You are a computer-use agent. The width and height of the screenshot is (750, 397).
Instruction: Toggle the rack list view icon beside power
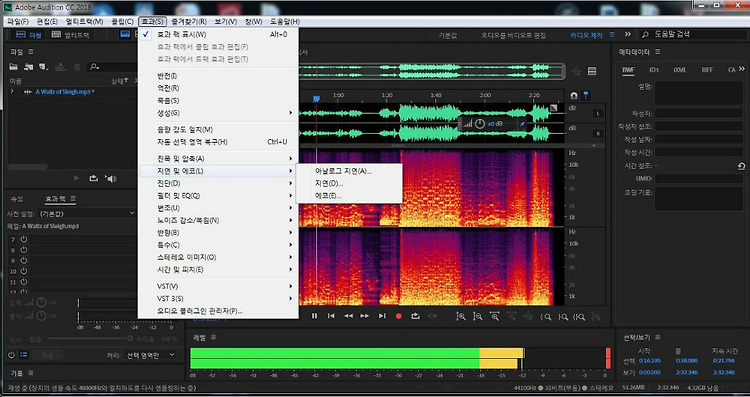[23, 355]
